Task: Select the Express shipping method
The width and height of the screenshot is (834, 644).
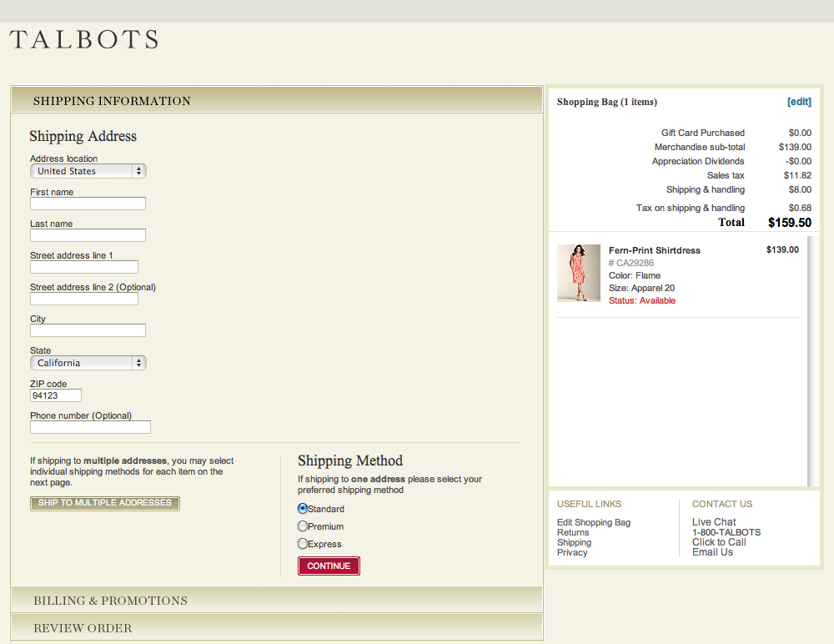Action: [x=302, y=543]
